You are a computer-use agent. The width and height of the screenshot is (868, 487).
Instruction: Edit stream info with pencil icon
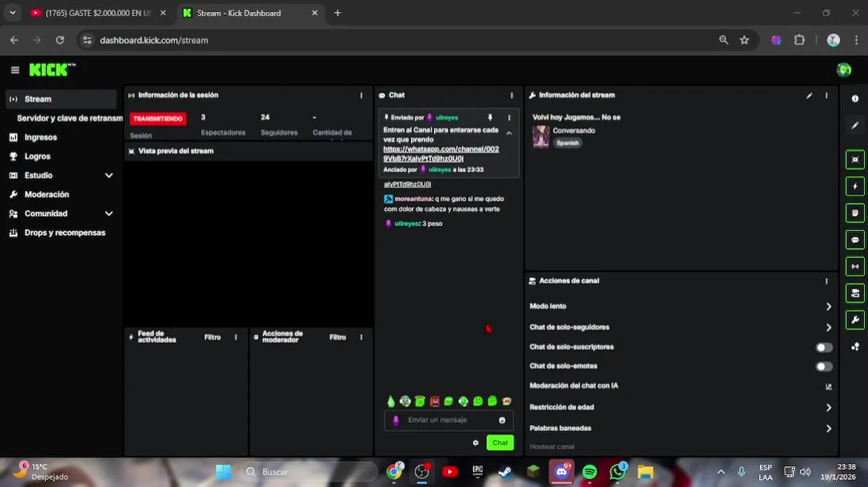[x=809, y=95]
